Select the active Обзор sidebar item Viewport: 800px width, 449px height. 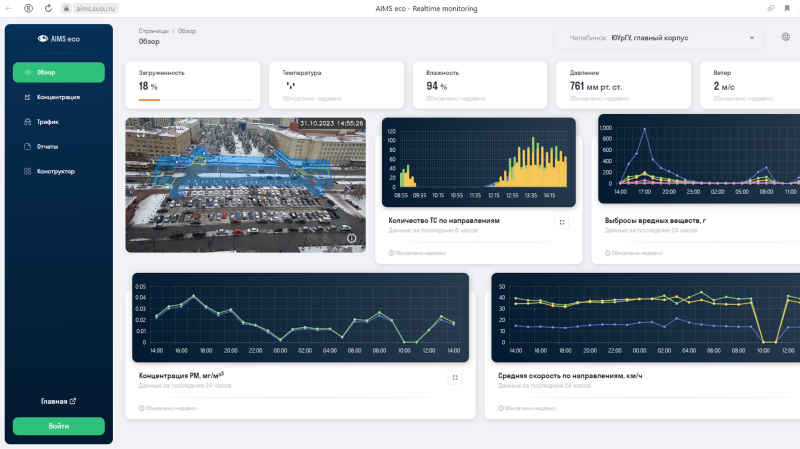click(x=58, y=72)
